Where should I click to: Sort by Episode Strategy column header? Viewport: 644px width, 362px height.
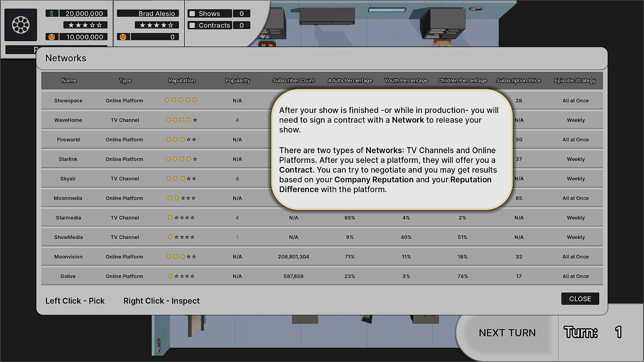point(575,80)
